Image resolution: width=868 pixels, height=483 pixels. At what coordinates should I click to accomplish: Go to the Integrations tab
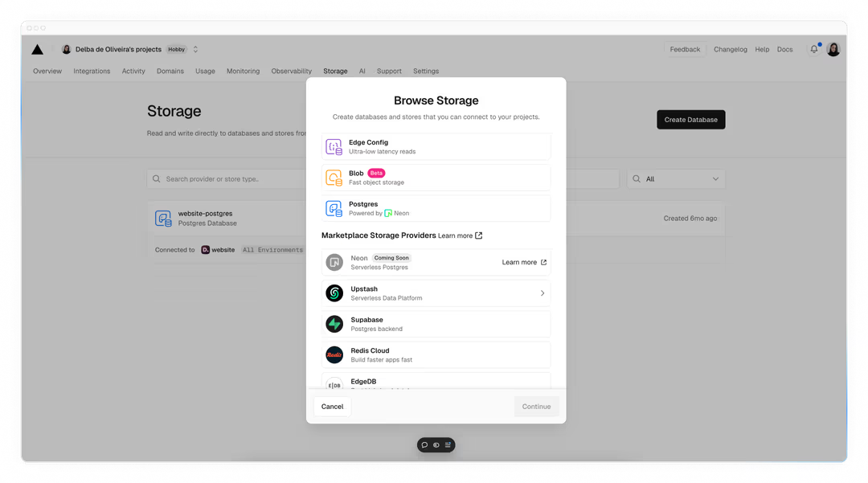point(92,71)
